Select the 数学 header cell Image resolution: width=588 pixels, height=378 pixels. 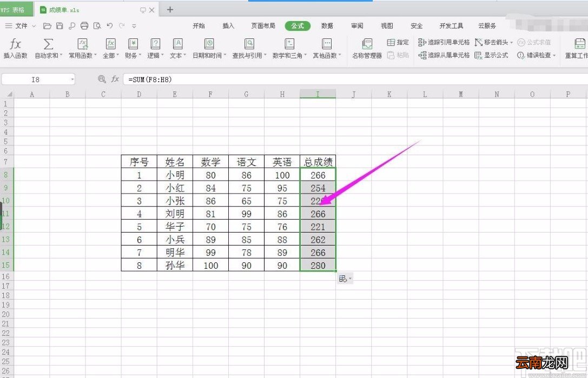210,162
